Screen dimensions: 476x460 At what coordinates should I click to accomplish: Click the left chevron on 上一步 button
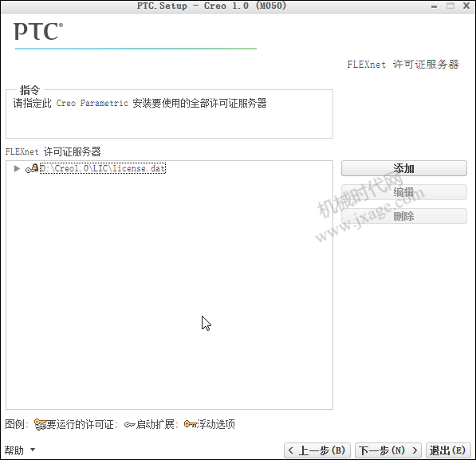291,450
